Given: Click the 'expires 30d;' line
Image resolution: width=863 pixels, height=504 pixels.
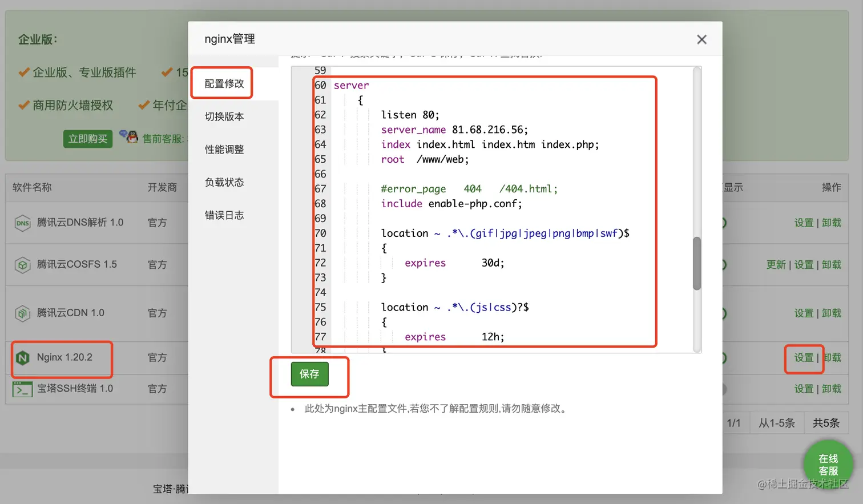Looking at the screenshot, I should pos(454,263).
